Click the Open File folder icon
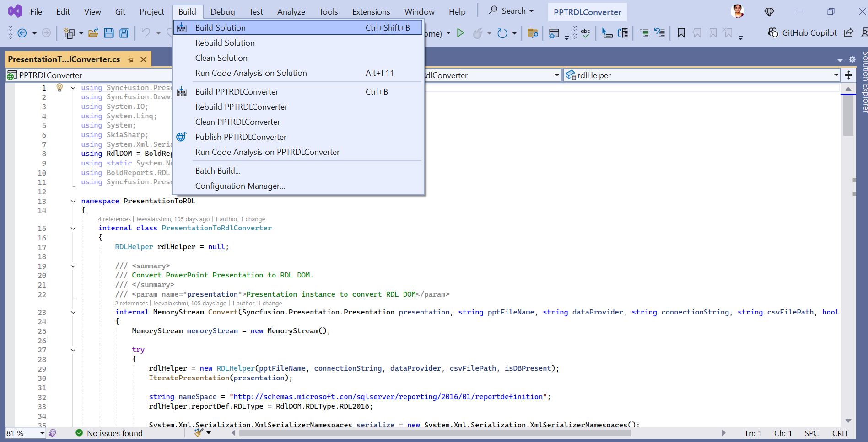The image size is (868, 442). [93, 33]
